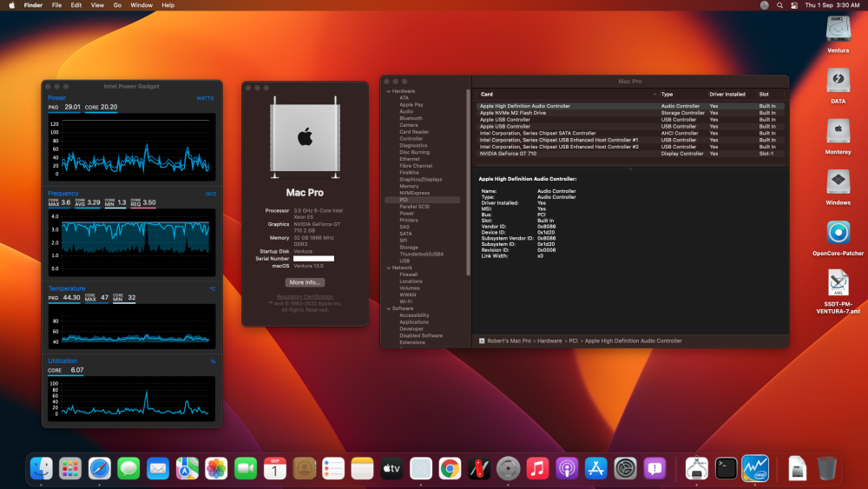This screenshot has width=868, height=489.
Task: Open the File menu
Action: [56, 5]
